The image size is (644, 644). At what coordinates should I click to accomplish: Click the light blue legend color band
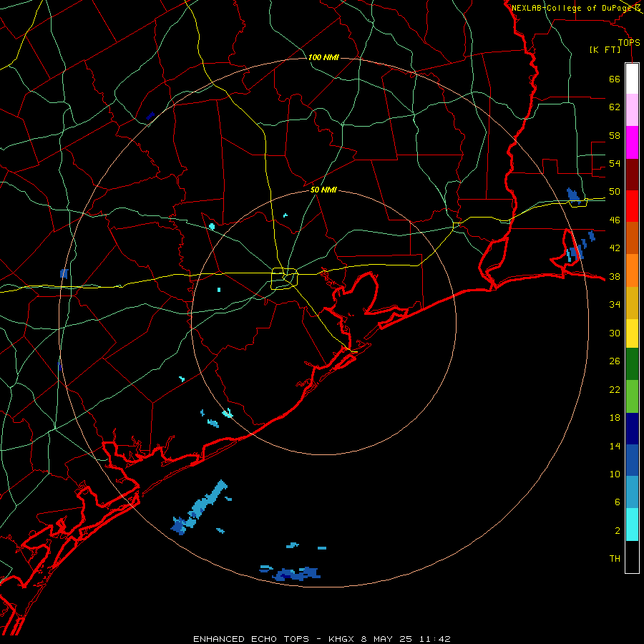[632, 492]
